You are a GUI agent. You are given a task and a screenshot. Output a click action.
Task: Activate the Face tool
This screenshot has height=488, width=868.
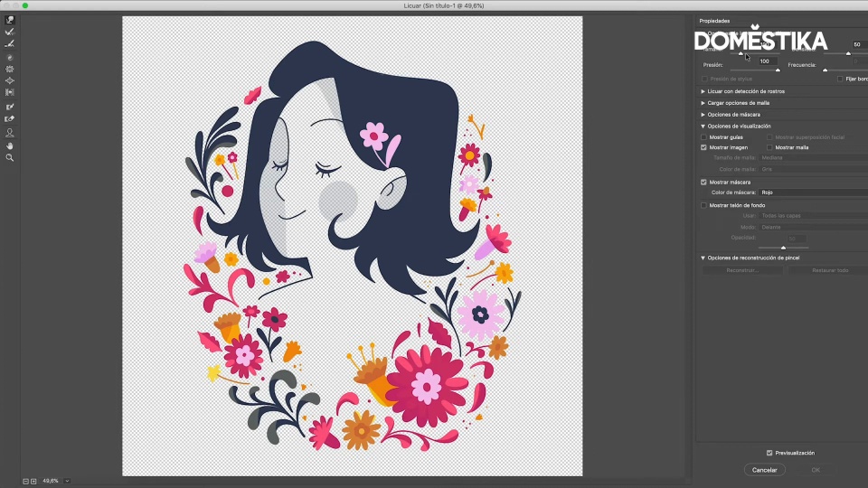pos(10,133)
